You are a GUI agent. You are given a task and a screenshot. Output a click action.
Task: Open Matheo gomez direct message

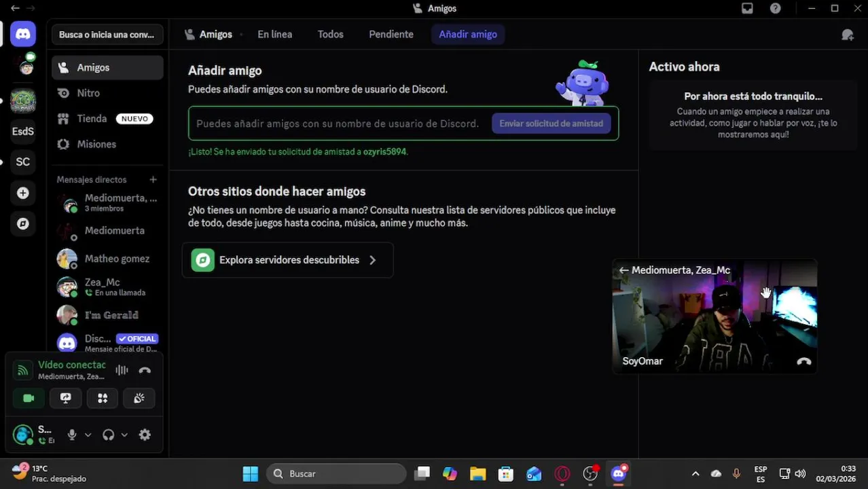tap(107, 259)
